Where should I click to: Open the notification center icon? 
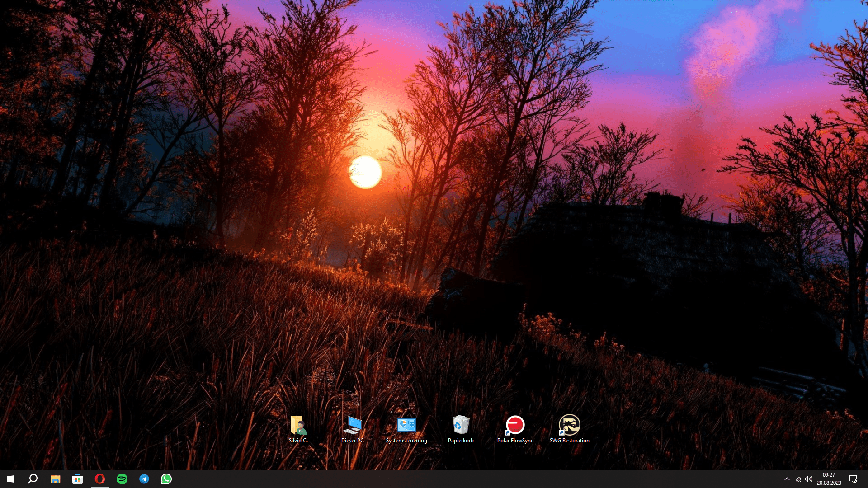click(x=853, y=479)
